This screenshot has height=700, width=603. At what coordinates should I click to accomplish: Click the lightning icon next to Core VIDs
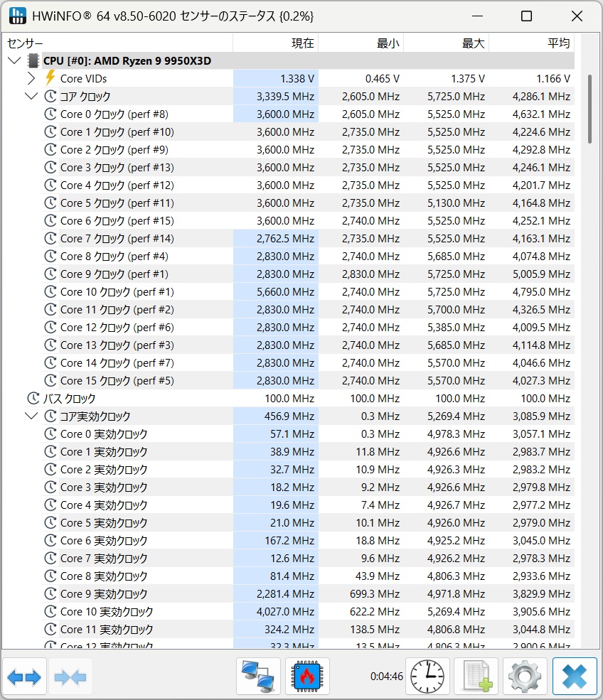pyautogui.click(x=50, y=79)
